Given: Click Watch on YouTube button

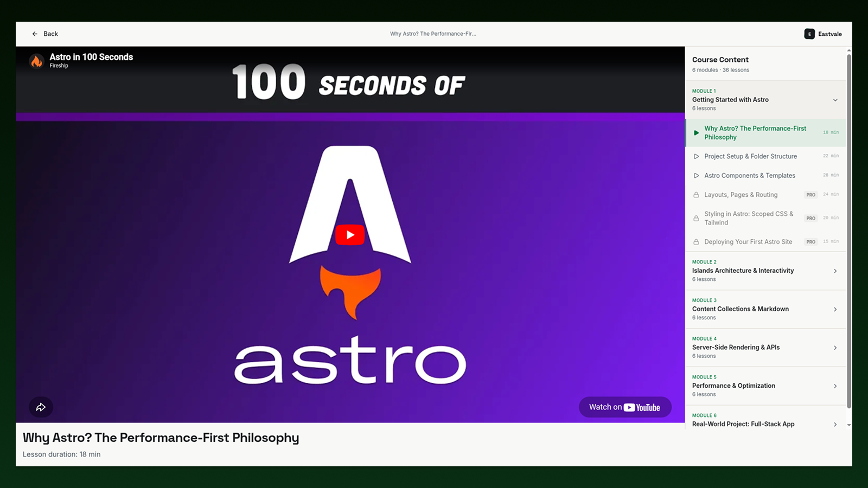Looking at the screenshot, I should tap(625, 407).
